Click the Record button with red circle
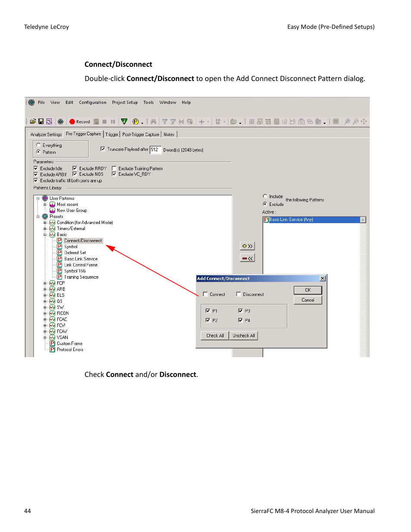 [x=80, y=121]
